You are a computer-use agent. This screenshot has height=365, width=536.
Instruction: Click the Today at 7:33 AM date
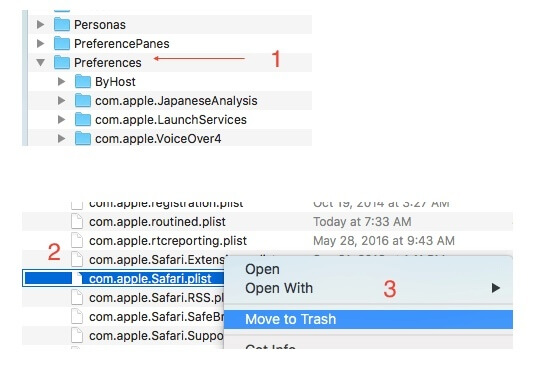pos(362,222)
